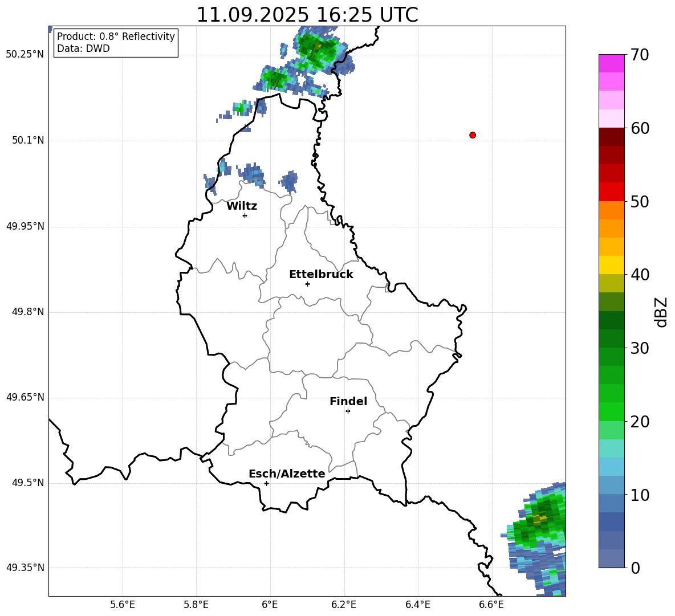675x616 pixels.
Task: Click the 49.5°N latitude label
Action: click(28, 483)
